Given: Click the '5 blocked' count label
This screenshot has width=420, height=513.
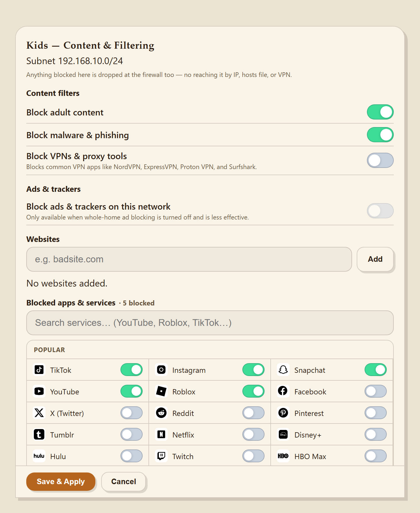Looking at the screenshot, I should (x=139, y=303).
